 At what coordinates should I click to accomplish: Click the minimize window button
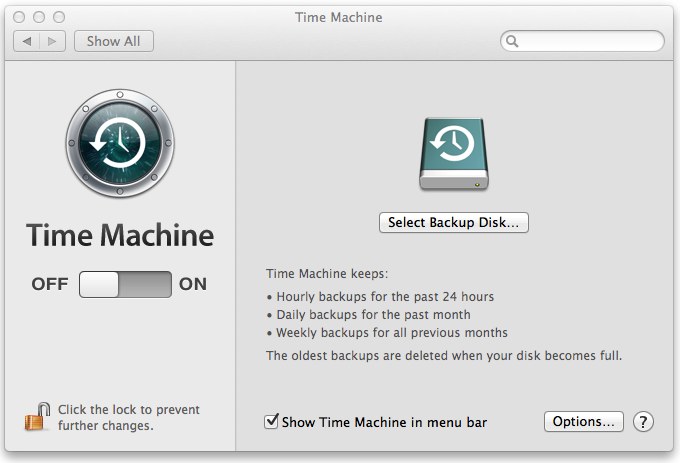coord(39,17)
